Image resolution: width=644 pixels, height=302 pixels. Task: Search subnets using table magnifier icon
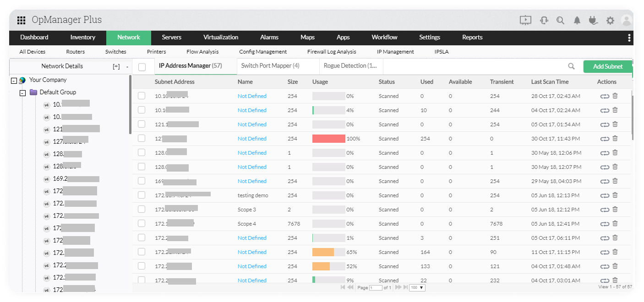coord(571,66)
